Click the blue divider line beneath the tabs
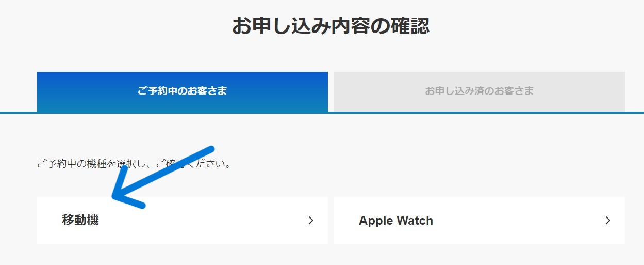 click(x=322, y=112)
